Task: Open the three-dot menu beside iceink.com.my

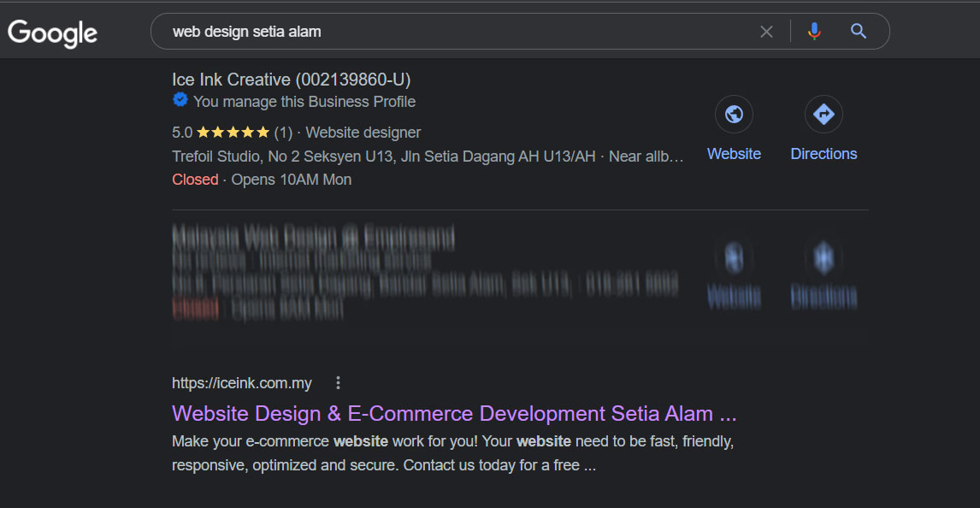Action: click(x=338, y=383)
